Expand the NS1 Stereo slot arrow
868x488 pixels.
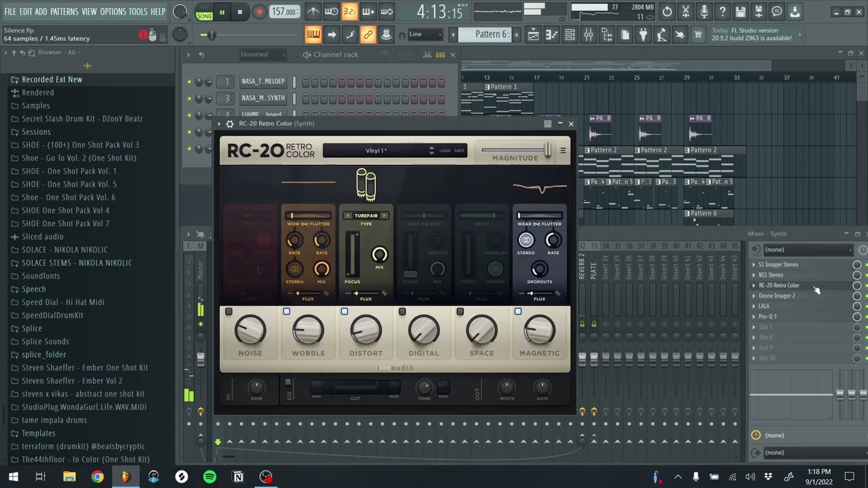tap(753, 275)
